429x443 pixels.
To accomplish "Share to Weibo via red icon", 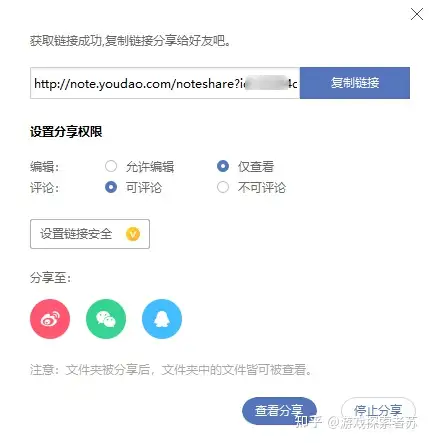I will click(50, 319).
